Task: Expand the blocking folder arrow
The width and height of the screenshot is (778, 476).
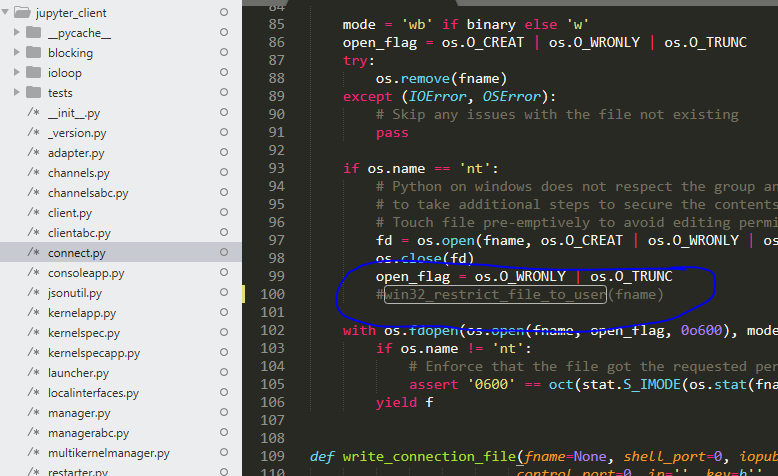Action: (x=16, y=52)
